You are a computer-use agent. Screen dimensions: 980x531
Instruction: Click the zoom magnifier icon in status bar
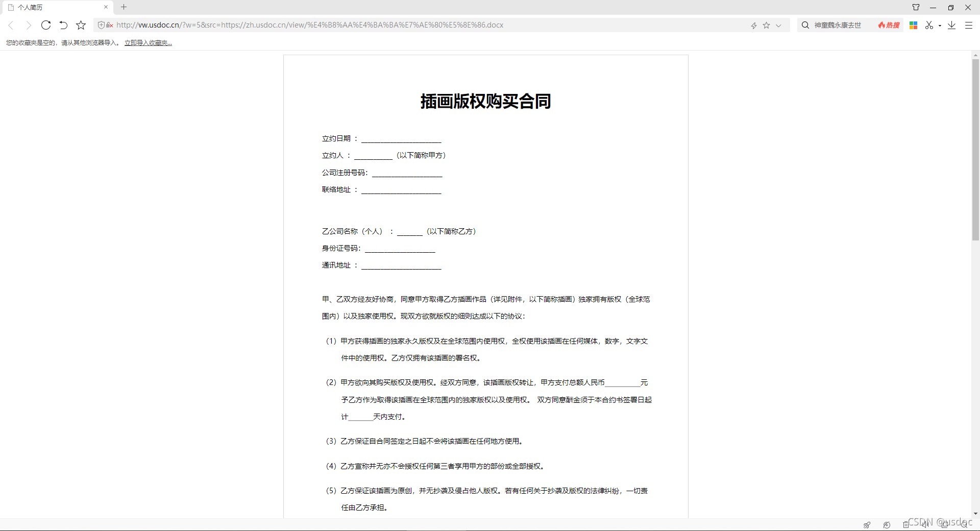click(964, 524)
